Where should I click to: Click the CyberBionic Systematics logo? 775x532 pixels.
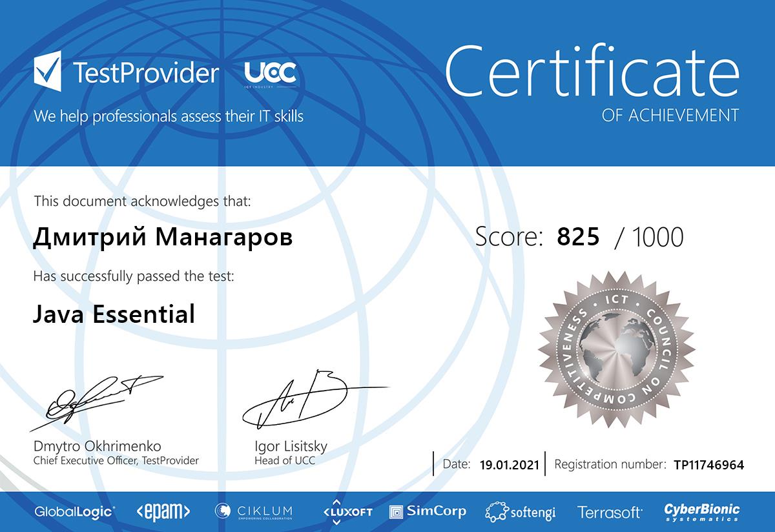[702, 512]
